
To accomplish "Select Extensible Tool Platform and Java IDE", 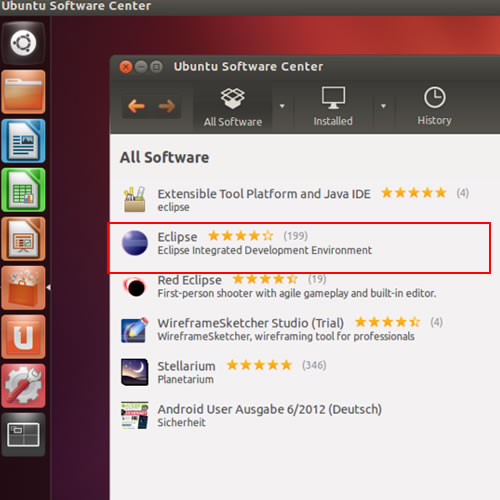I will pos(264,194).
